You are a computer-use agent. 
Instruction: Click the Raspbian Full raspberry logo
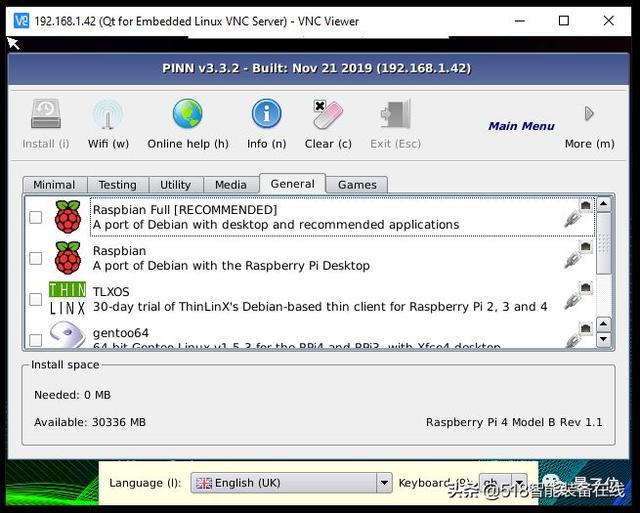pos(68,217)
